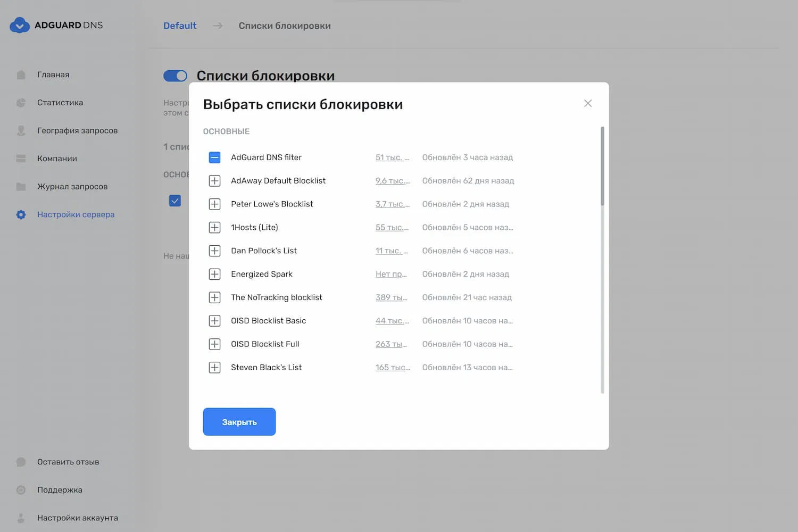Add the AdAway Default Blocklist

pyautogui.click(x=214, y=181)
